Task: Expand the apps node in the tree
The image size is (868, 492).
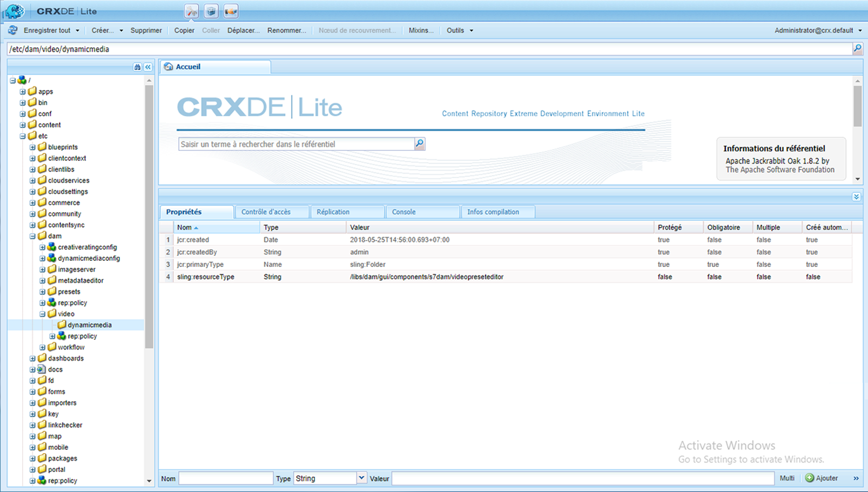Action: [x=23, y=92]
